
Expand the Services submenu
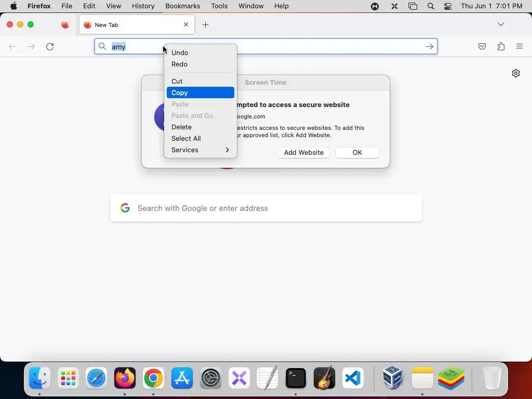[200, 150]
